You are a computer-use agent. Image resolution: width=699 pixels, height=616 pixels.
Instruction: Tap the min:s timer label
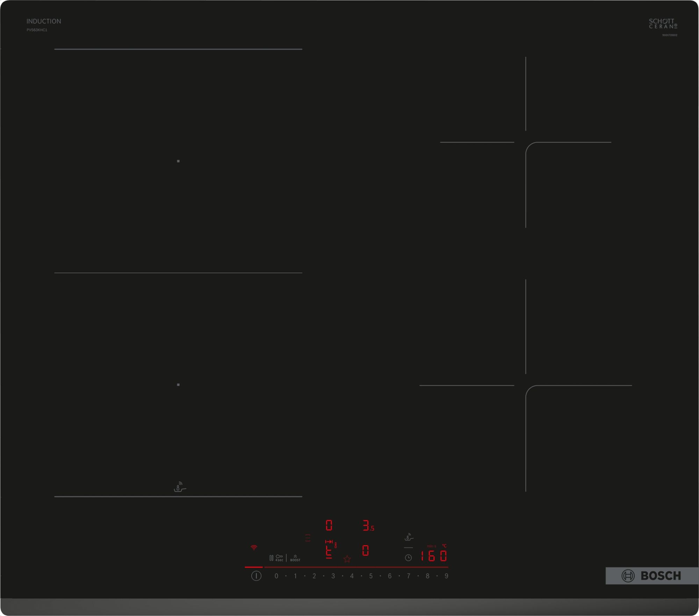pyautogui.click(x=432, y=546)
